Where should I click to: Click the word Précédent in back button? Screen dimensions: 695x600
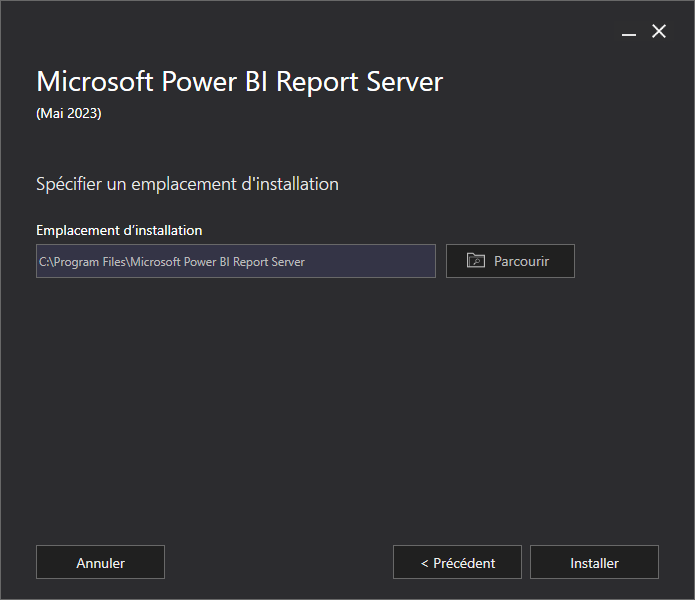(464, 563)
